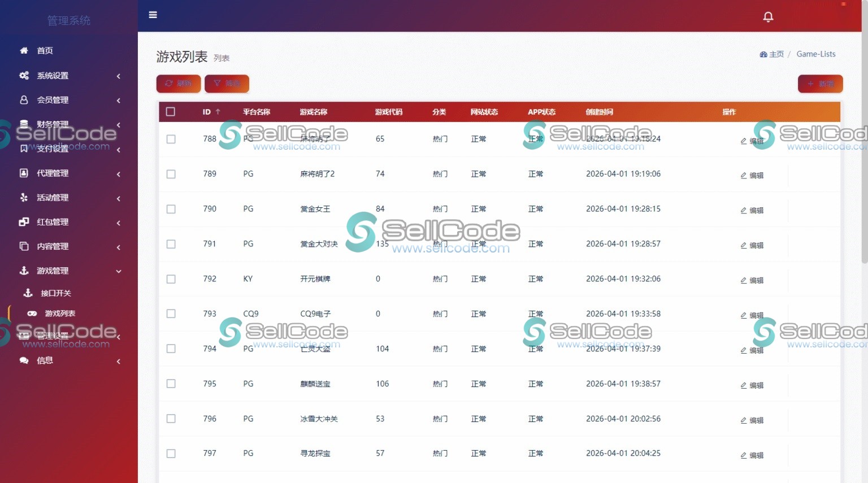The width and height of the screenshot is (868, 483).
Task: Toggle the sidebar with the hamburger icon
Action: [x=153, y=15]
